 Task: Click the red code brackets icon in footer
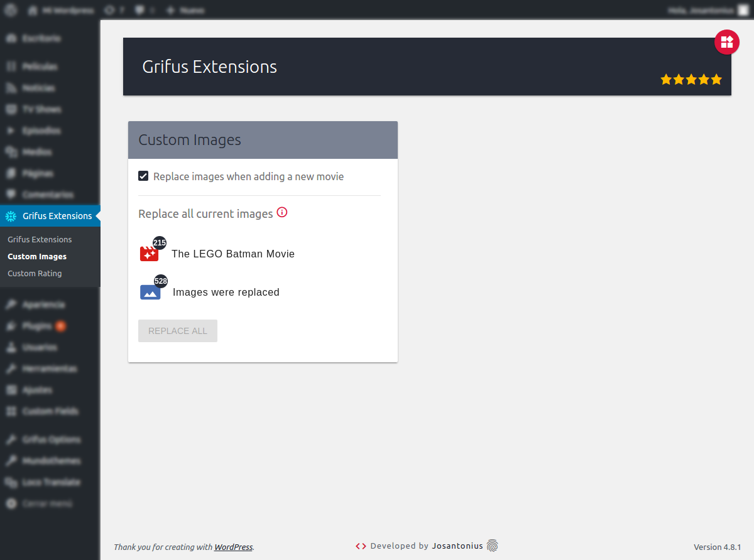361,546
